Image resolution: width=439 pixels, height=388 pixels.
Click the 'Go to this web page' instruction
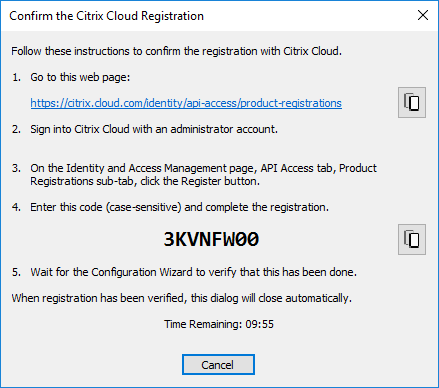coord(80,77)
